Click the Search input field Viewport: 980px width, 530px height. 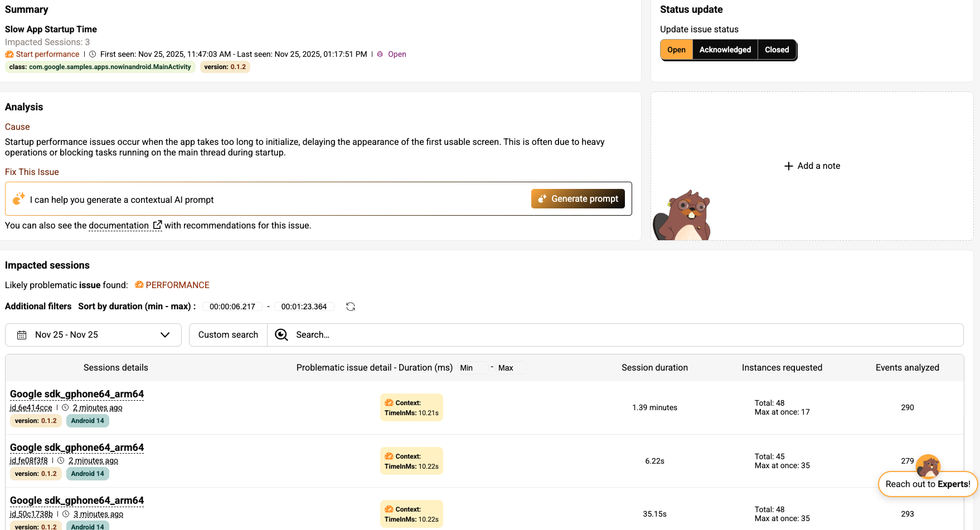coord(613,335)
